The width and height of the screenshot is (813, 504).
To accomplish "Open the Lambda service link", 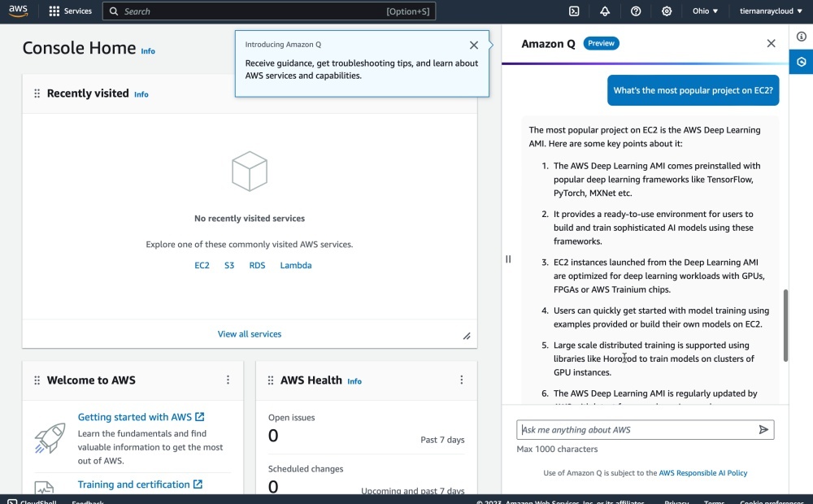I will (296, 266).
